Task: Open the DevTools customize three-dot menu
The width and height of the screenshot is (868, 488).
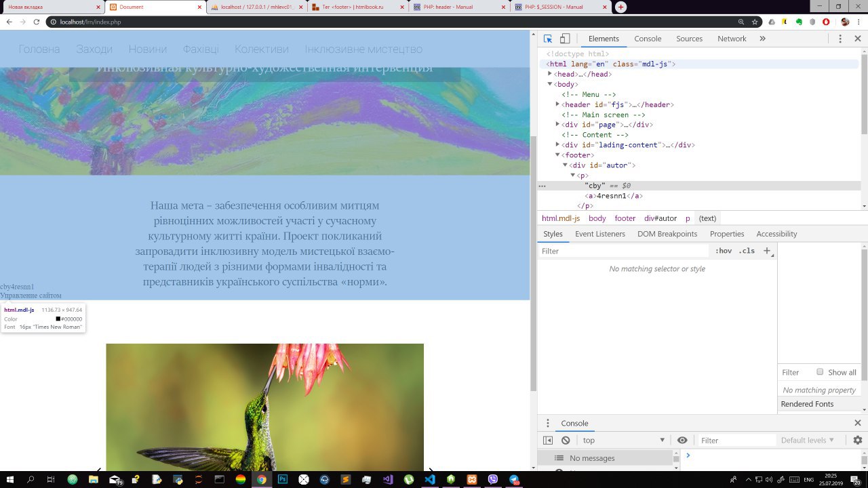Action: (x=840, y=39)
